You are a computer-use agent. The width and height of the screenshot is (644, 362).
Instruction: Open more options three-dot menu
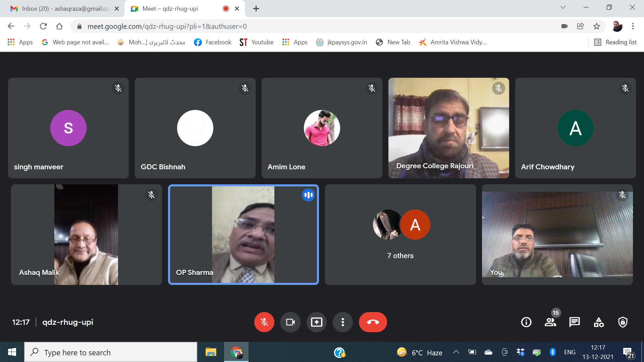[x=342, y=322]
